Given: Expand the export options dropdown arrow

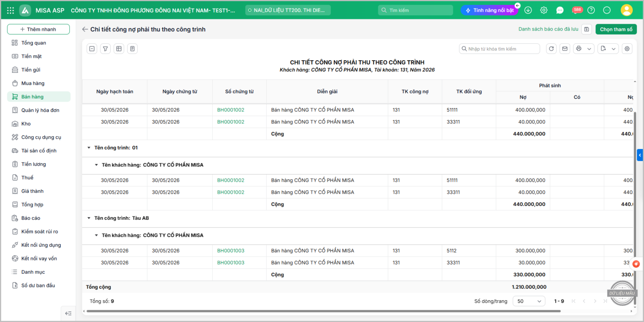Looking at the screenshot, I should tap(614, 49).
